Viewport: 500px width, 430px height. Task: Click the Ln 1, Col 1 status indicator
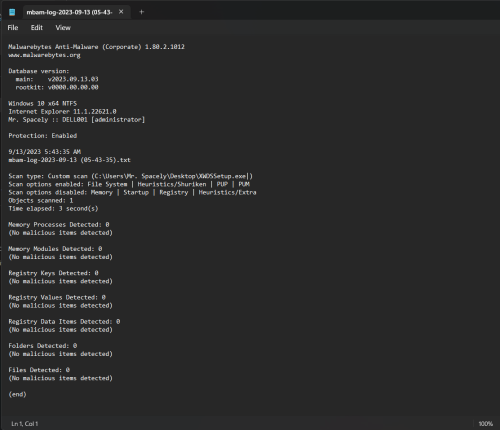25,424
